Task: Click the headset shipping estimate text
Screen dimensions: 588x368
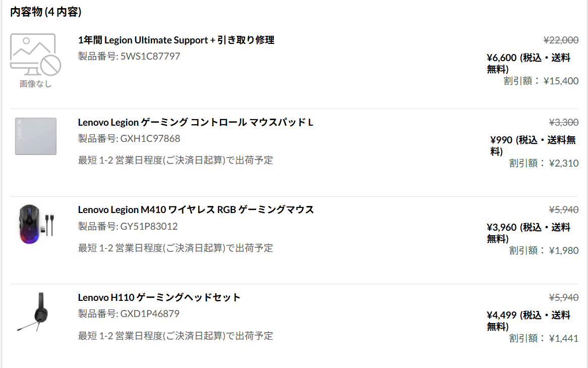Action: click(x=175, y=336)
